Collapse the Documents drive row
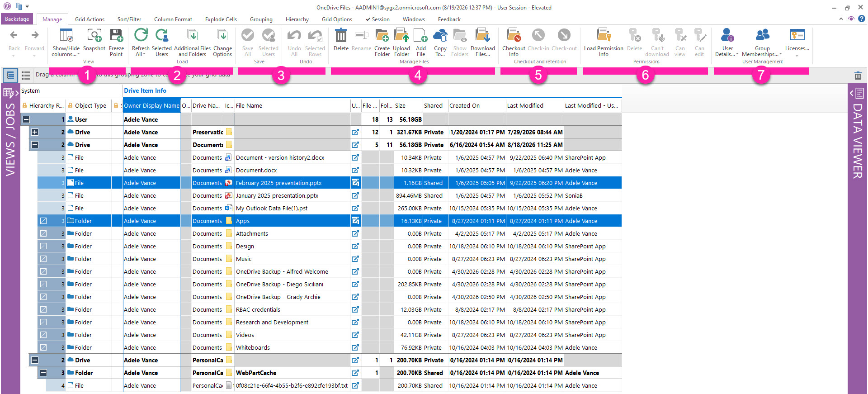The height and width of the screenshot is (394, 868). coord(35,145)
